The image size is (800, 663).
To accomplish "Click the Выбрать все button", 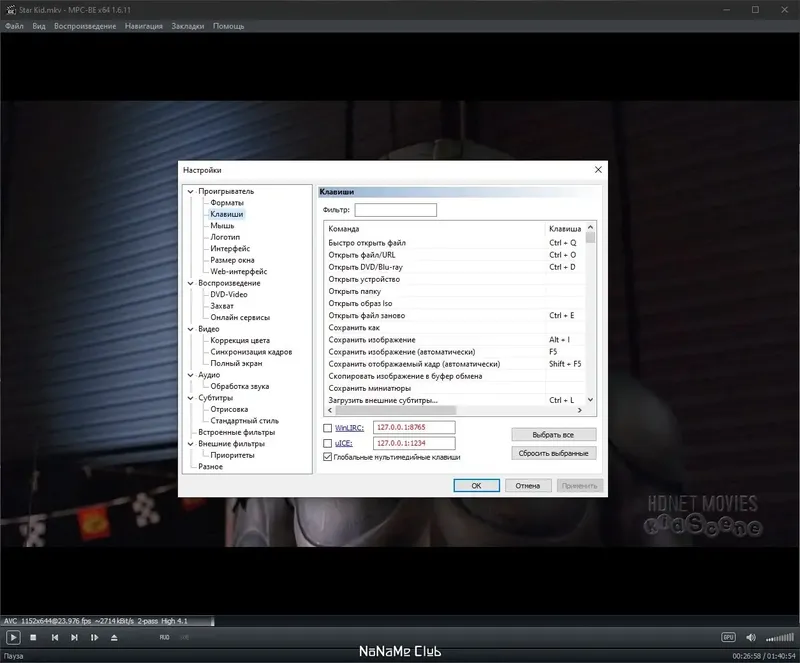I will pos(554,435).
